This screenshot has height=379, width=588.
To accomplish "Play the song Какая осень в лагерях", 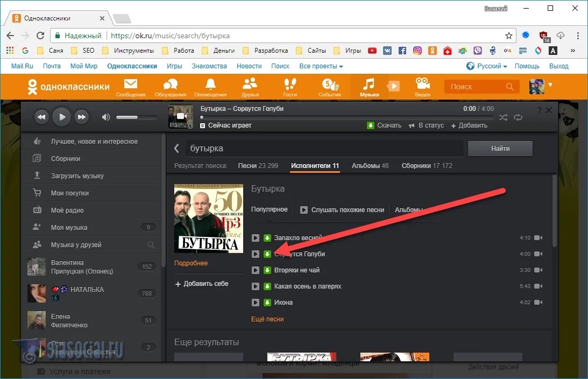I will pyautogui.click(x=256, y=286).
